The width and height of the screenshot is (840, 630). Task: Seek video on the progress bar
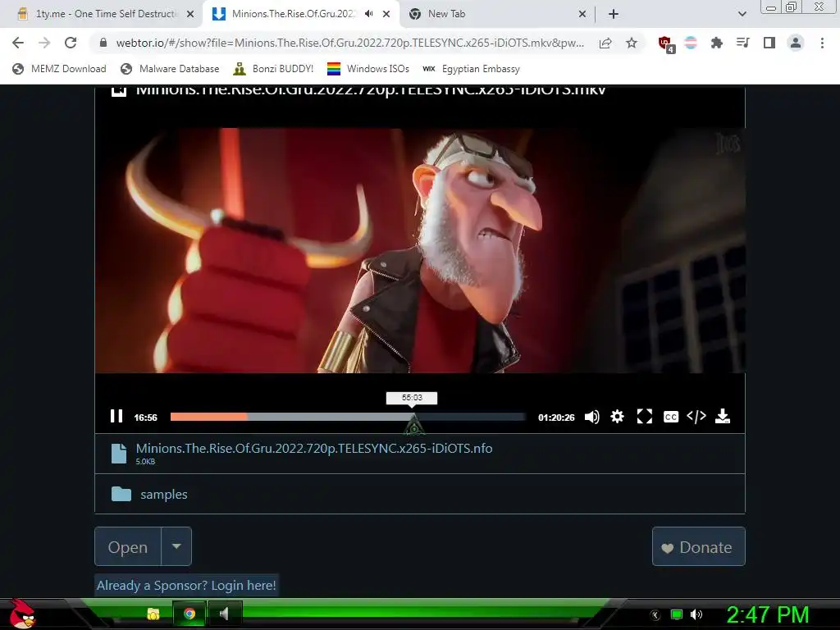pos(348,417)
